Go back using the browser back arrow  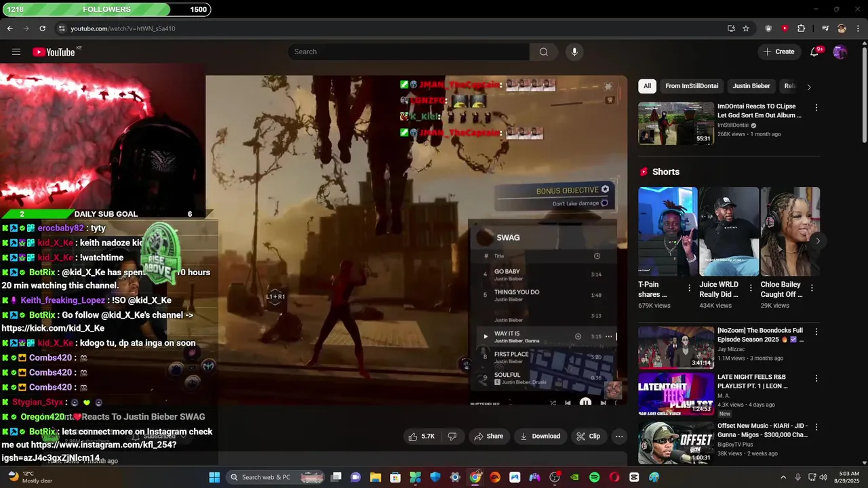[x=10, y=28]
